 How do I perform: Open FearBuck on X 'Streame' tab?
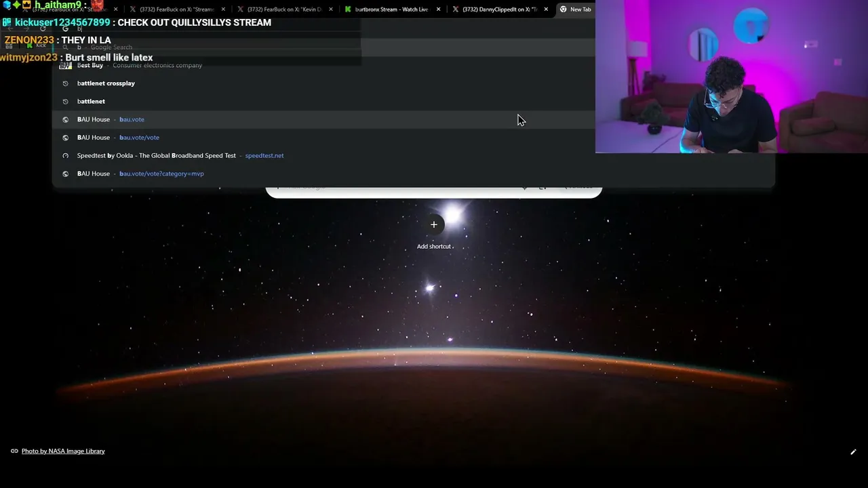(177, 9)
